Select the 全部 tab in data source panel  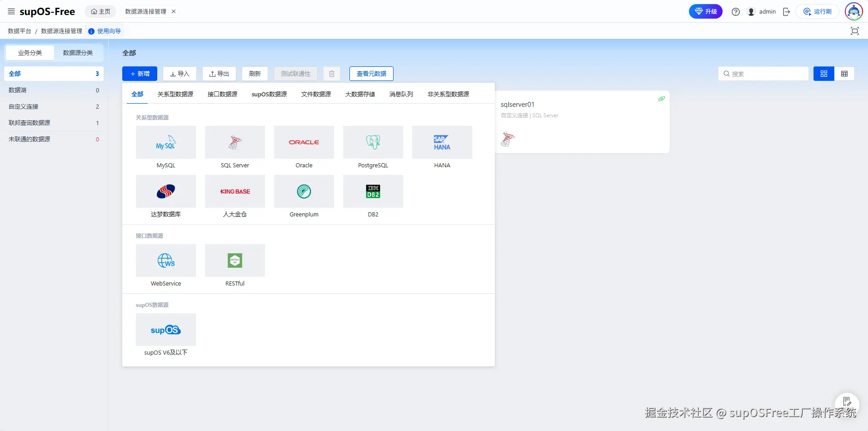[x=137, y=94]
